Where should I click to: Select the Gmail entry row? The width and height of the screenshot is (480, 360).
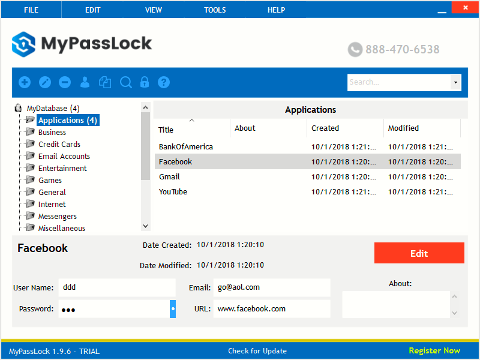coord(308,177)
